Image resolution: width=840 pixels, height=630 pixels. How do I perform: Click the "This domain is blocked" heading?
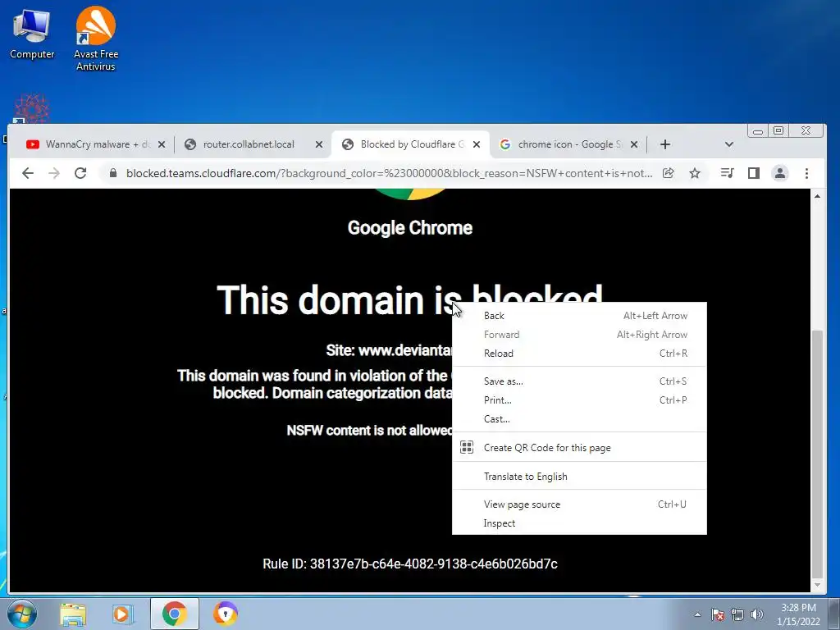coord(410,299)
